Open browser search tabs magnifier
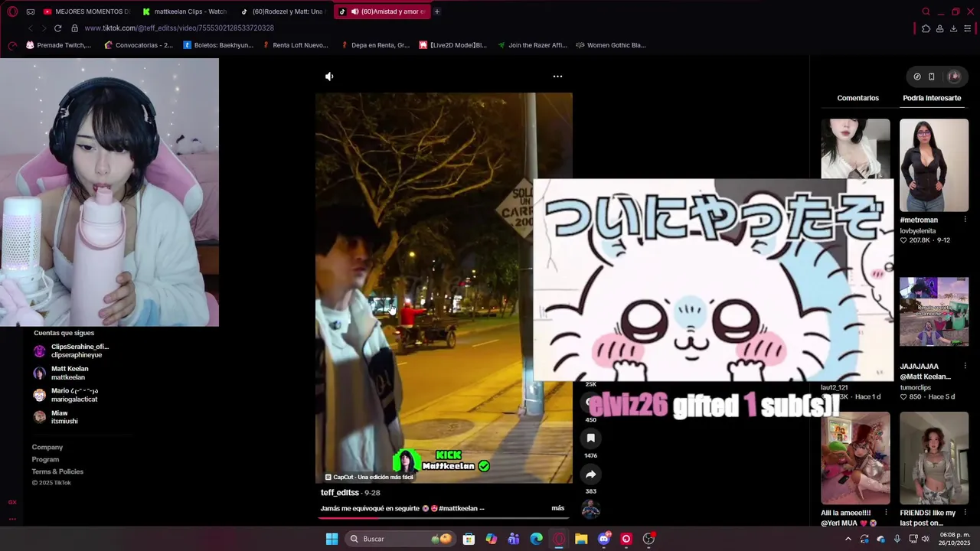This screenshot has width=980, height=551. coord(926,11)
